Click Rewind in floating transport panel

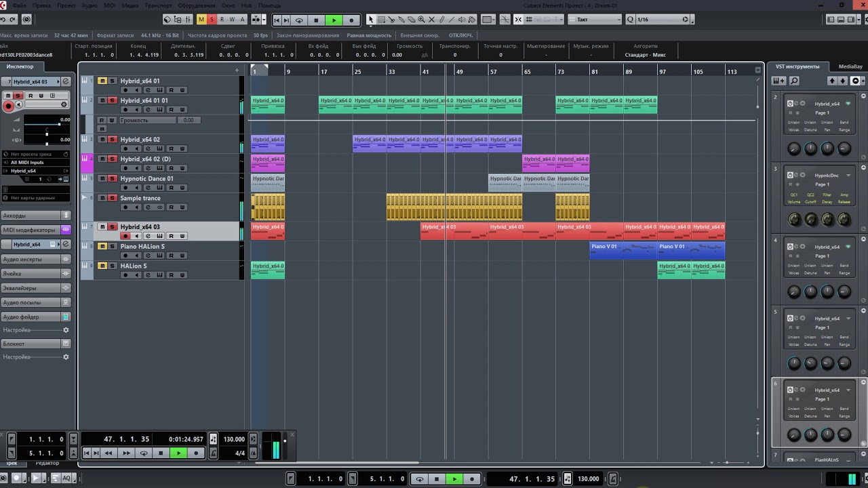(x=108, y=453)
